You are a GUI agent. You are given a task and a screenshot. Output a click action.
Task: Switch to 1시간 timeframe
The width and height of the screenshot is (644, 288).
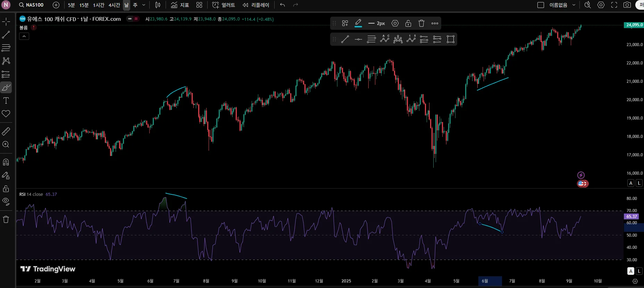click(99, 5)
